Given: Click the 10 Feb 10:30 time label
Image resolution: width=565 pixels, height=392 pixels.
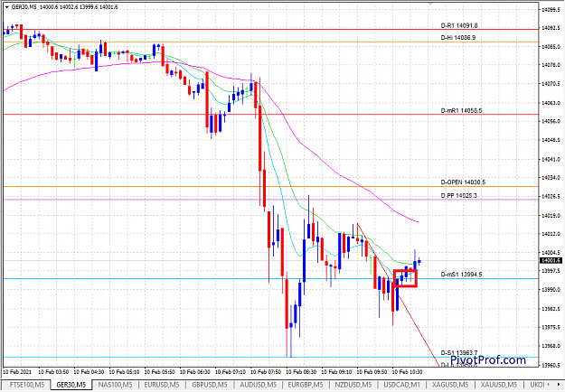Looking at the screenshot, I should (408, 371).
